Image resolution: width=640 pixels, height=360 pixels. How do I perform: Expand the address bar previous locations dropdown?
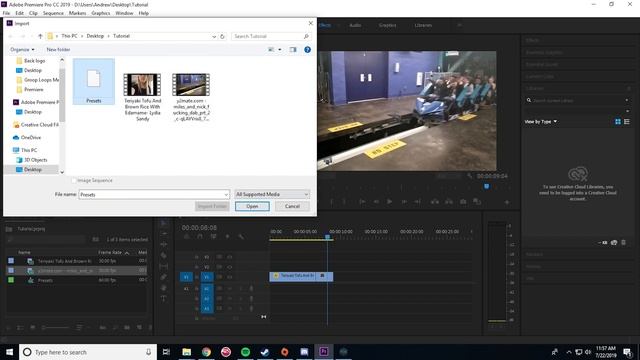pos(214,36)
